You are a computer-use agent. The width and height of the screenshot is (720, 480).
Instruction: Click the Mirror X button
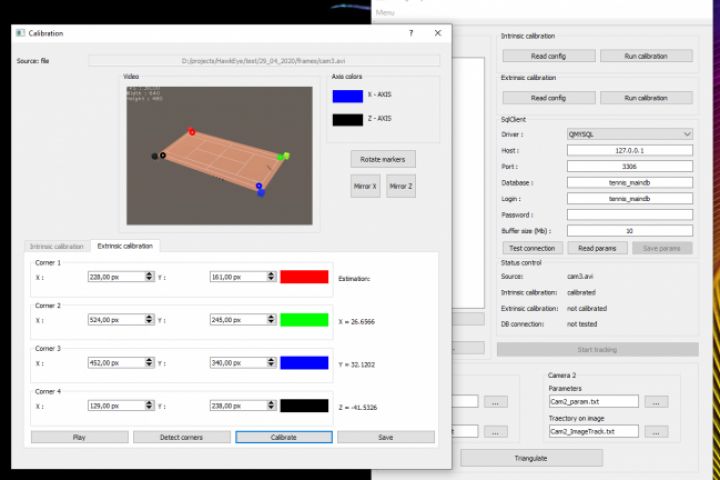(365, 186)
